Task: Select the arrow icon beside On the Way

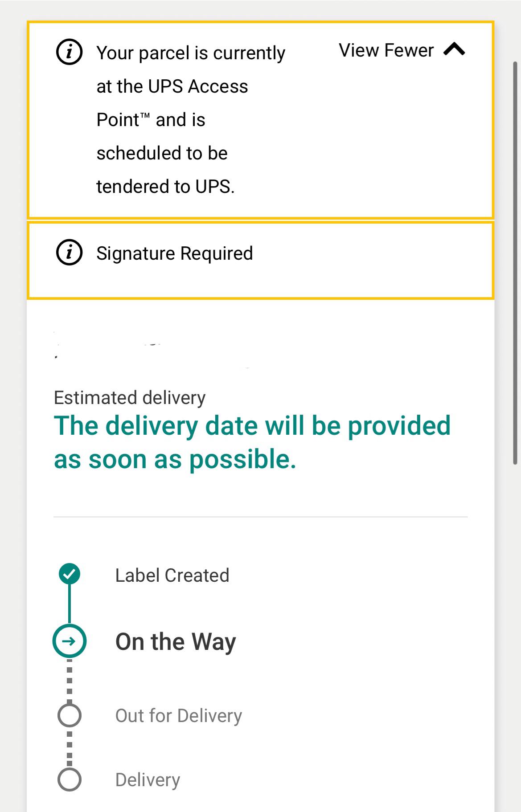Action: [x=69, y=641]
